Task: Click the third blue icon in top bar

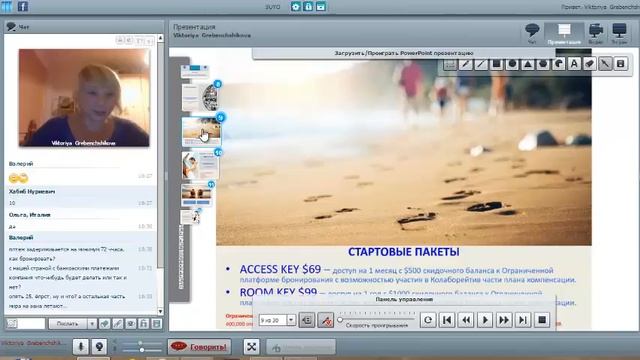Action: pyautogui.click(x=321, y=7)
